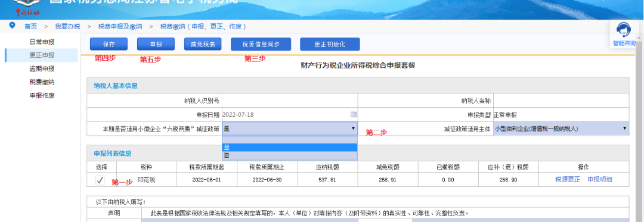Open the 申报明细 link
The image size is (644, 222).
(x=600, y=179)
